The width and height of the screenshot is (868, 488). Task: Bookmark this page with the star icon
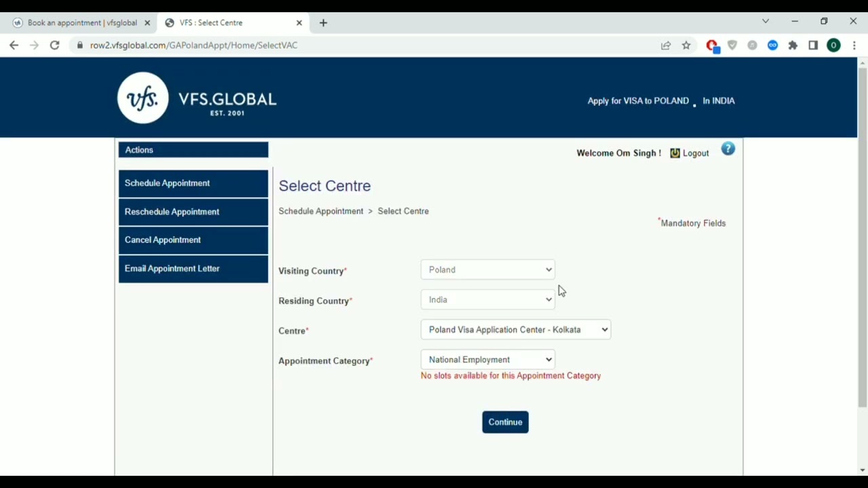click(x=686, y=45)
